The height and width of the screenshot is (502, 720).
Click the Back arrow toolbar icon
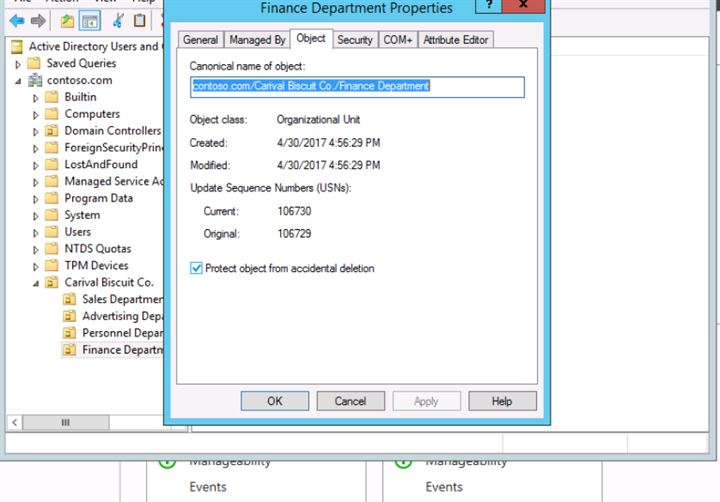click(x=17, y=20)
